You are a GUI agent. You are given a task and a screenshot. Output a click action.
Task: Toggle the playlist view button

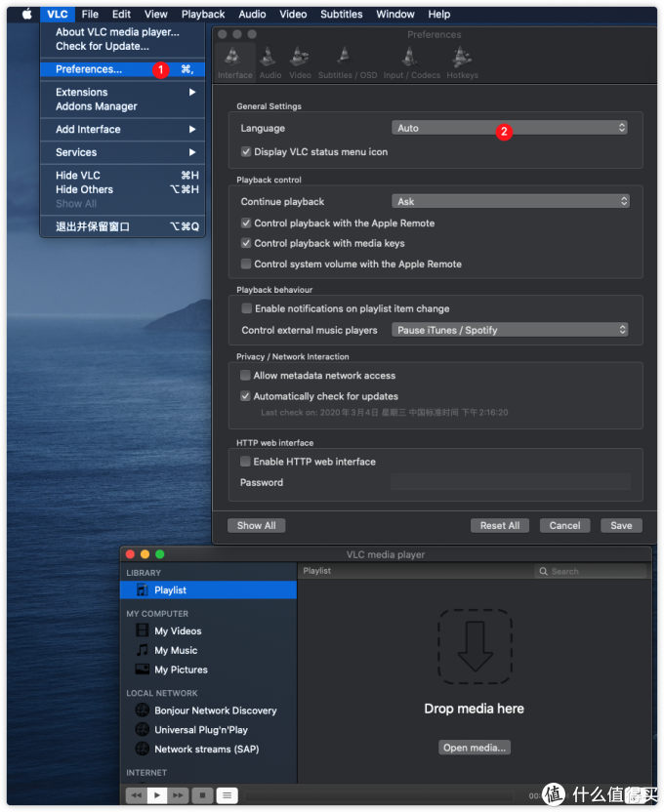pyautogui.click(x=227, y=794)
